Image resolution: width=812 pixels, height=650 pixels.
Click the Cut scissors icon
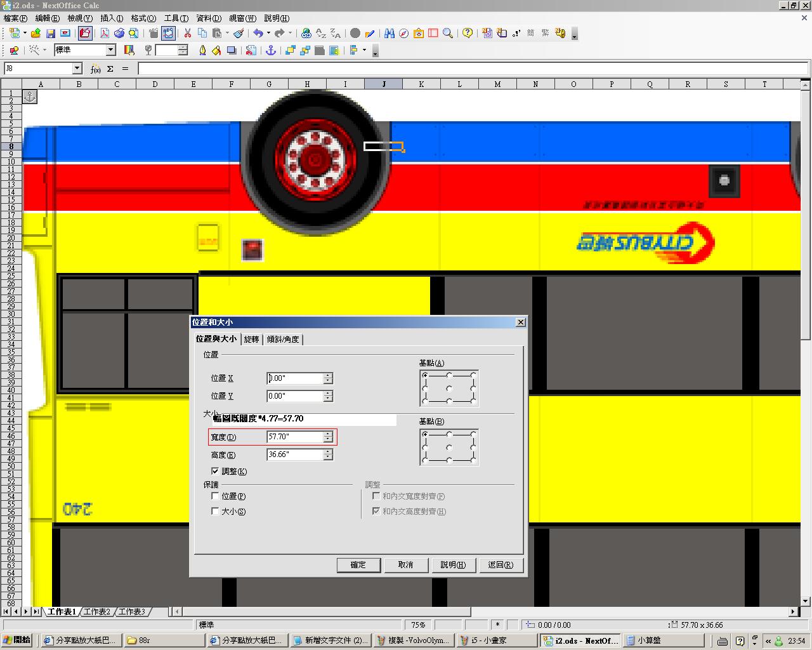click(x=188, y=34)
